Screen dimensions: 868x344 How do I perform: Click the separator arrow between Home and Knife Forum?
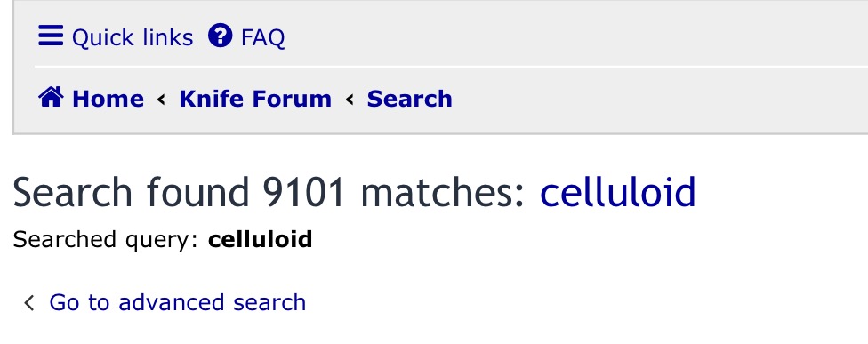[x=161, y=100]
